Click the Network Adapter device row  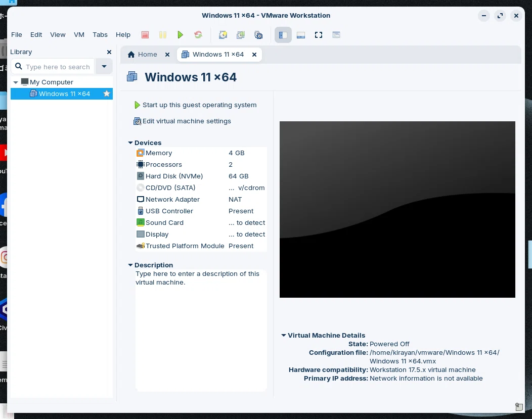click(x=201, y=199)
